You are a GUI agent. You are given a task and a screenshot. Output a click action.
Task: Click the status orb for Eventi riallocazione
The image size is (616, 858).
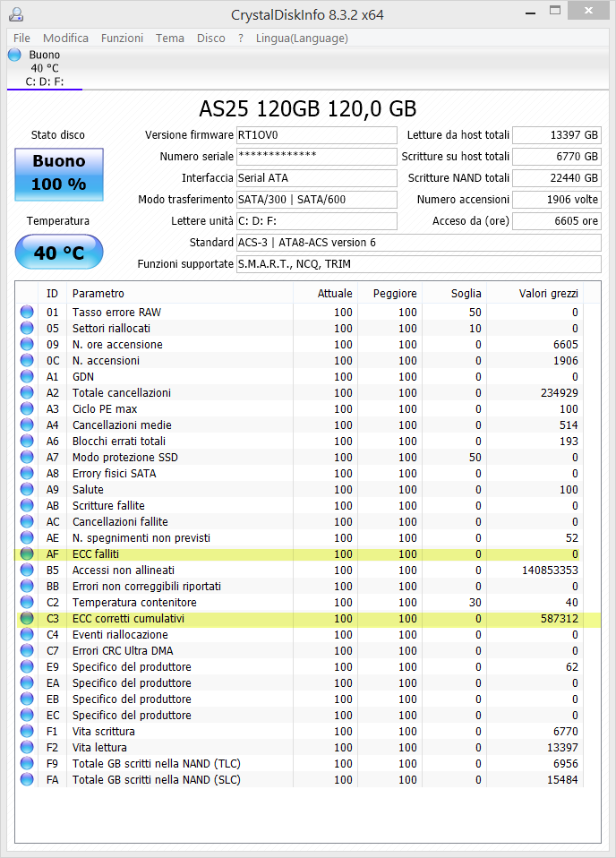tap(27, 635)
